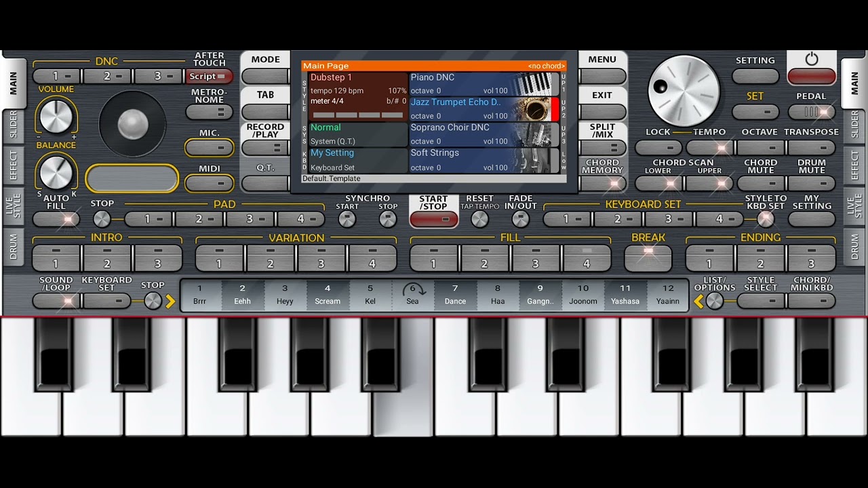Open the Menu button
The height and width of the screenshot is (488, 868).
[602, 76]
